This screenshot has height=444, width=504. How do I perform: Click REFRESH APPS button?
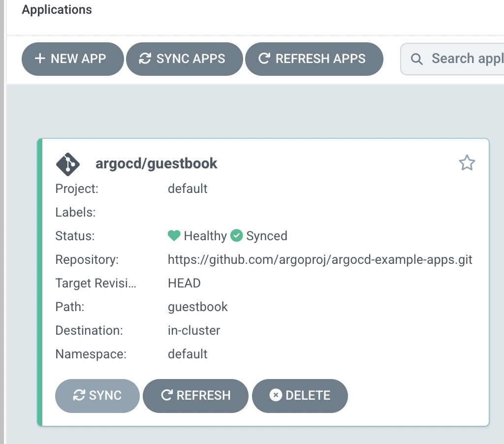click(x=314, y=59)
